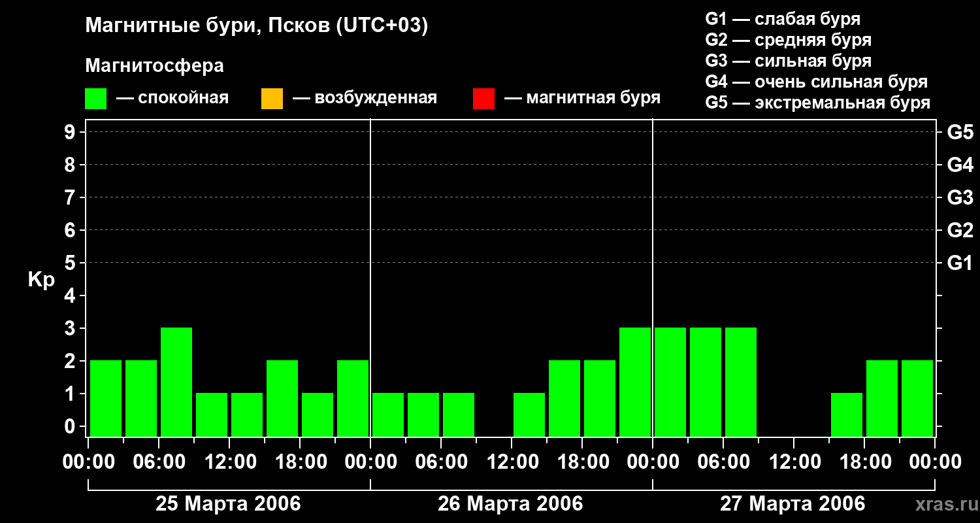Click 'G4 — очень сильная буря' legend line
Image resolution: width=980 pixels, height=523 pixels.
[x=816, y=82]
